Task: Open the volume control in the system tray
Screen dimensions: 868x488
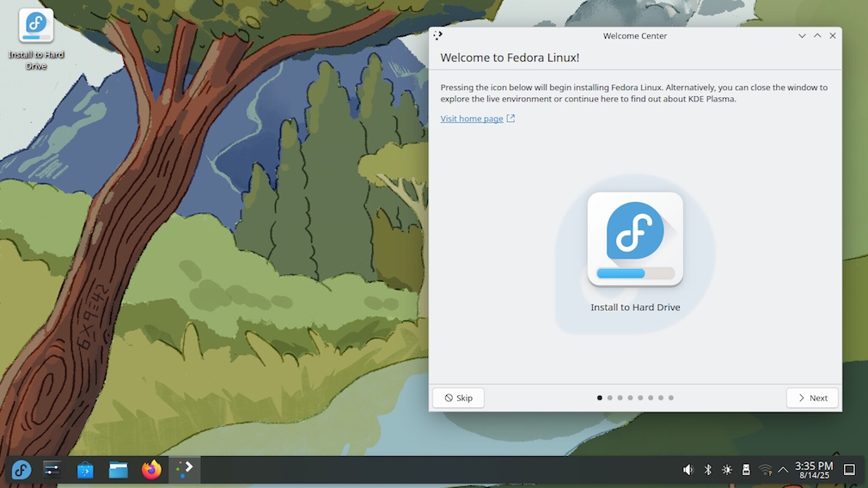Action: pyautogui.click(x=688, y=470)
